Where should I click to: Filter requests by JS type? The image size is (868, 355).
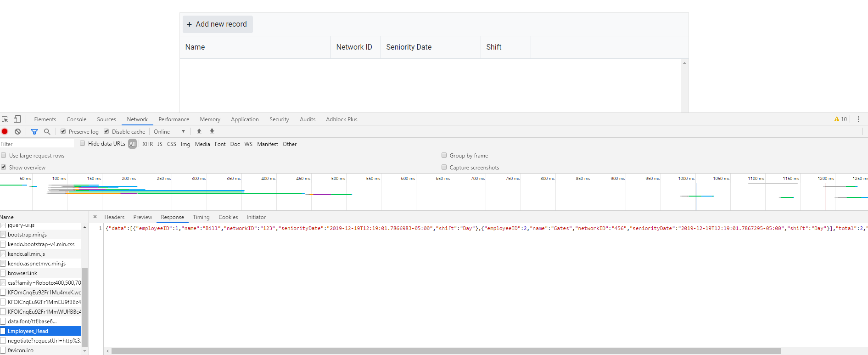[x=160, y=144]
